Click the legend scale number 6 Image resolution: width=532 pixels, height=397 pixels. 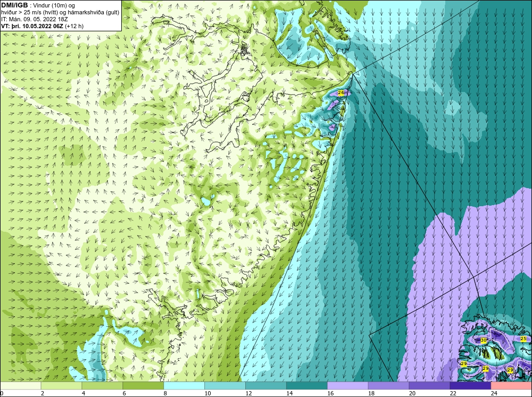point(124,393)
